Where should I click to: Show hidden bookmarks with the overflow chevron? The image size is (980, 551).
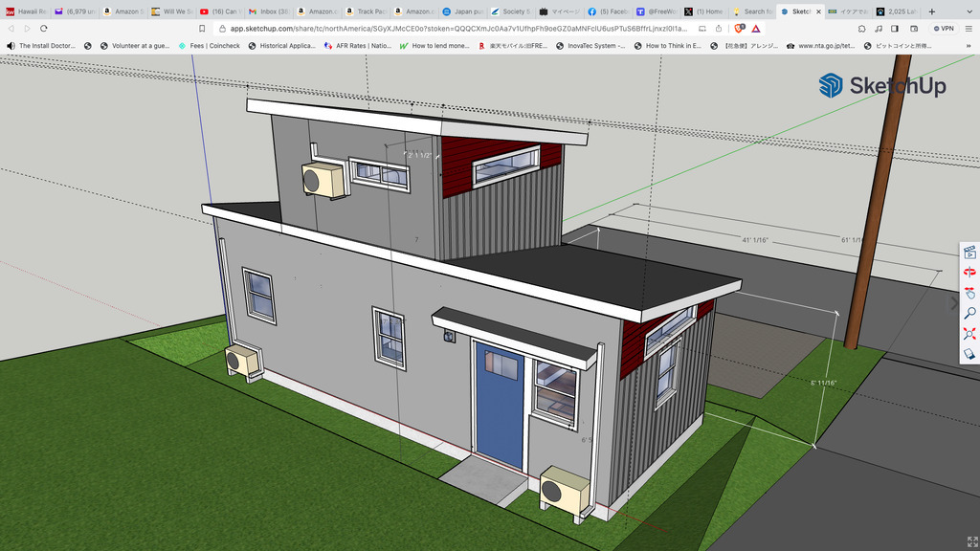968,45
